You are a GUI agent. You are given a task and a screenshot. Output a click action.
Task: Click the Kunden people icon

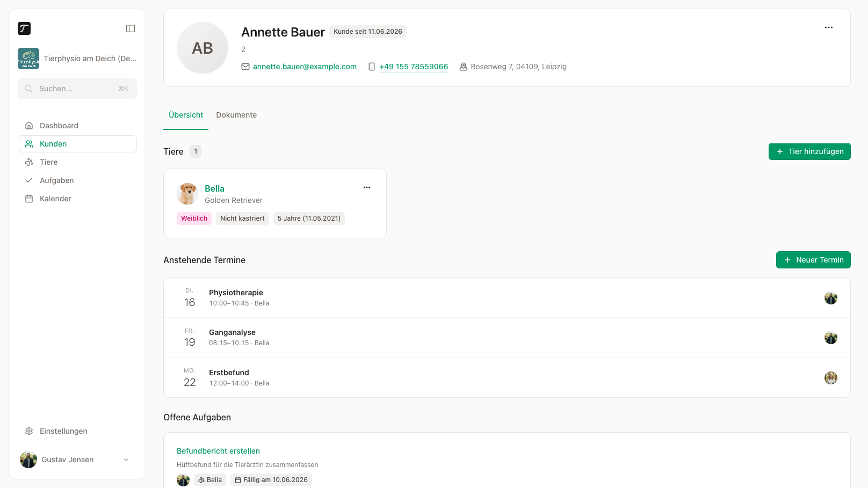click(x=29, y=144)
